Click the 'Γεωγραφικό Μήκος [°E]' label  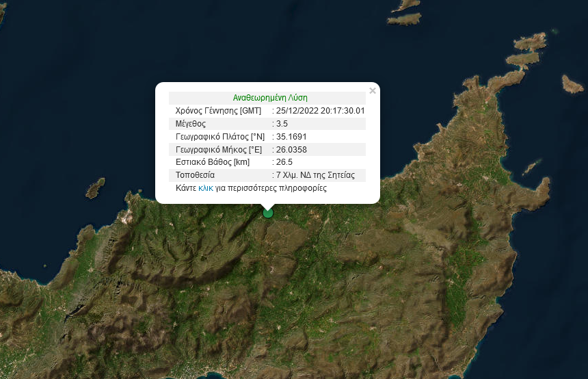(x=219, y=149)
